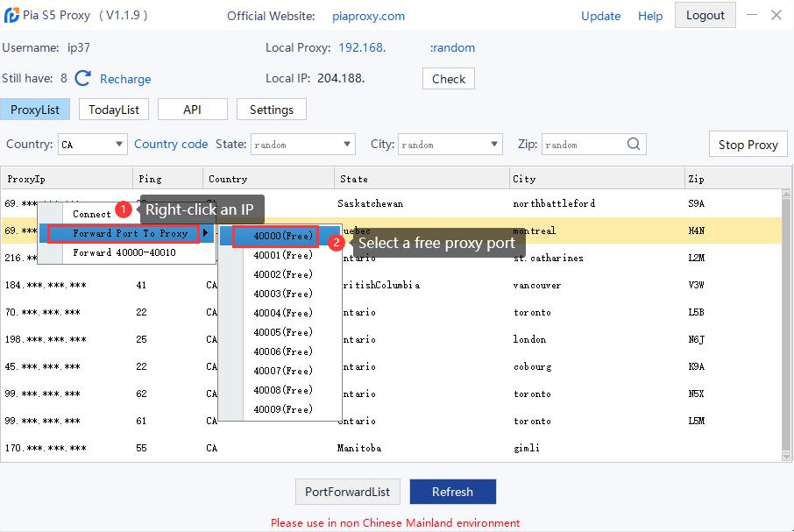Click the L5M zip cell
The width and height of the screenshot is (794, 532).
coord(696,421)
